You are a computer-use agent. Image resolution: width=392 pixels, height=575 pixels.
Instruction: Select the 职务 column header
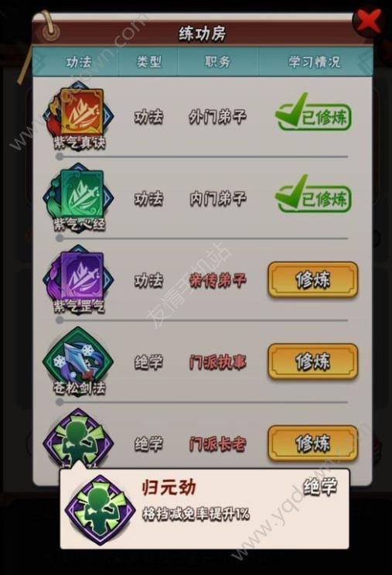(x=217, y=62)
